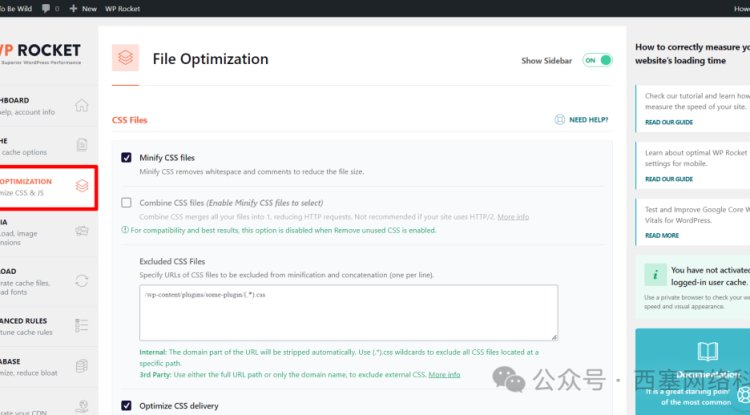Toggle the Show Sidebar switch off
The width and height of the screenshot is (750, 415).
pos(596,60)
